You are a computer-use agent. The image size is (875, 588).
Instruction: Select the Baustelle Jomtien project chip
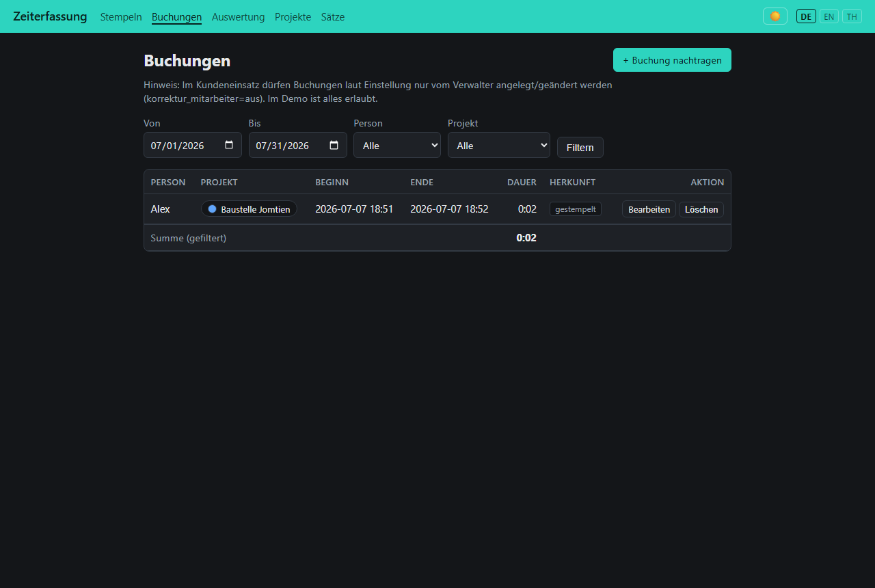click(x=249, y=209)
